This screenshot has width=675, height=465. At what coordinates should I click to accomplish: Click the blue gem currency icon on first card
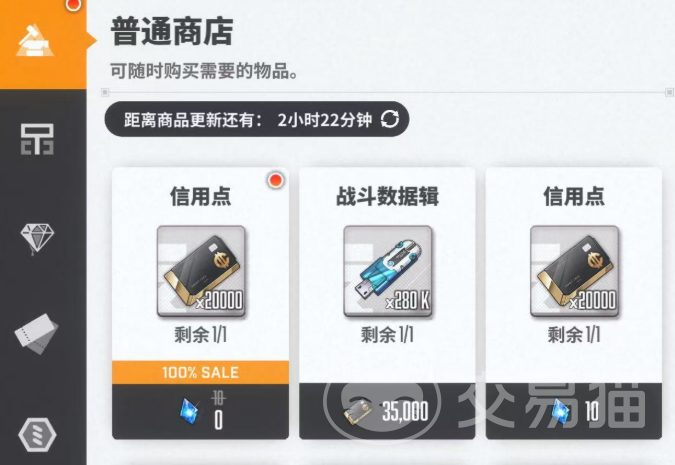(x=189, y=411)
